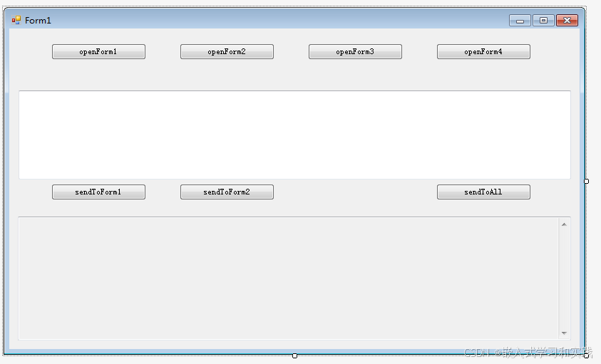Image resolution: width=601 pixels, height=364 pixels.
Task: Launch openForm4 button
Action: coord(483,52)
